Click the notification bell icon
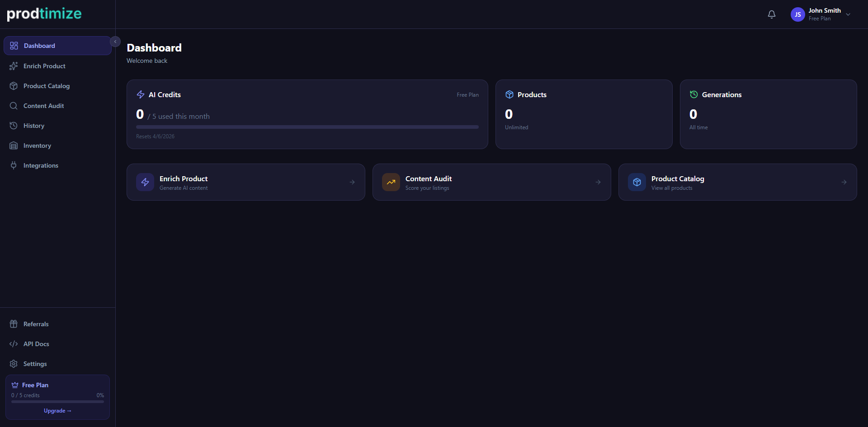This screenshot has height=427, width=868. click(x=771, y=14)
